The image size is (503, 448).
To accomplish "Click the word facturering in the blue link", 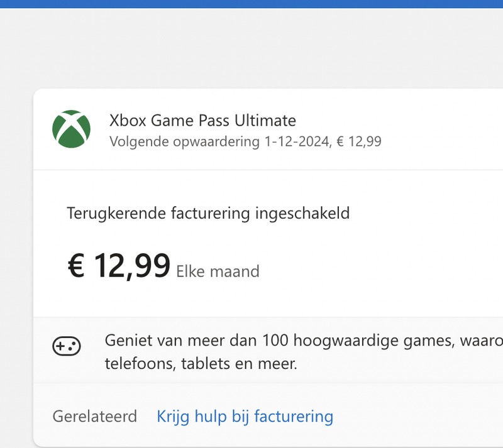I will (292, 416).
